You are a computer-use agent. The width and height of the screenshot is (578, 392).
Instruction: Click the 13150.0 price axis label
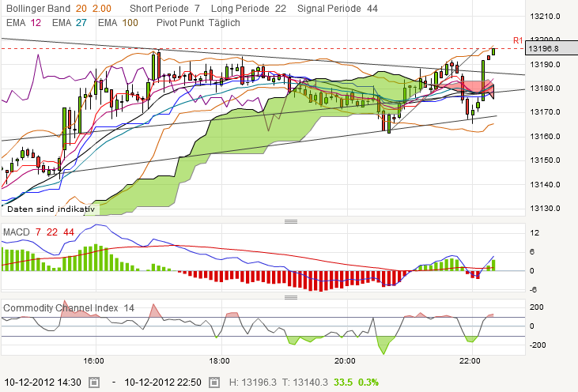(546, 160)
